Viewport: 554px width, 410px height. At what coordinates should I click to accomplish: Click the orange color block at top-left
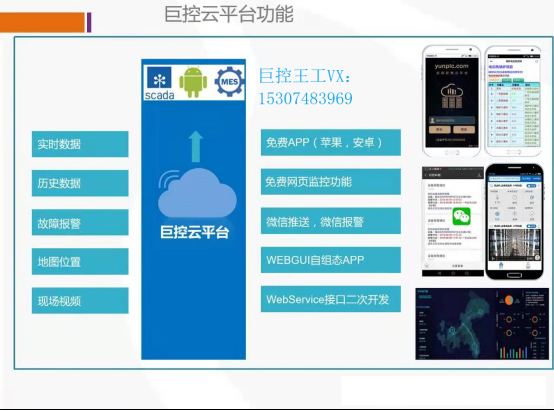click(42, 23)
